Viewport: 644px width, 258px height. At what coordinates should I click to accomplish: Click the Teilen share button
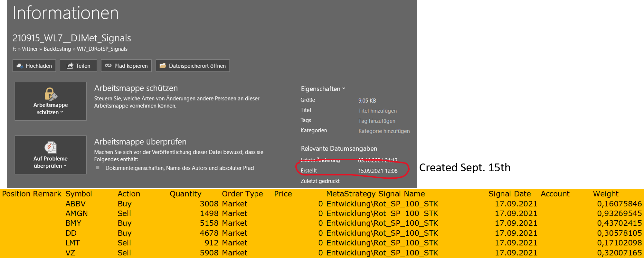coord(78,66)
